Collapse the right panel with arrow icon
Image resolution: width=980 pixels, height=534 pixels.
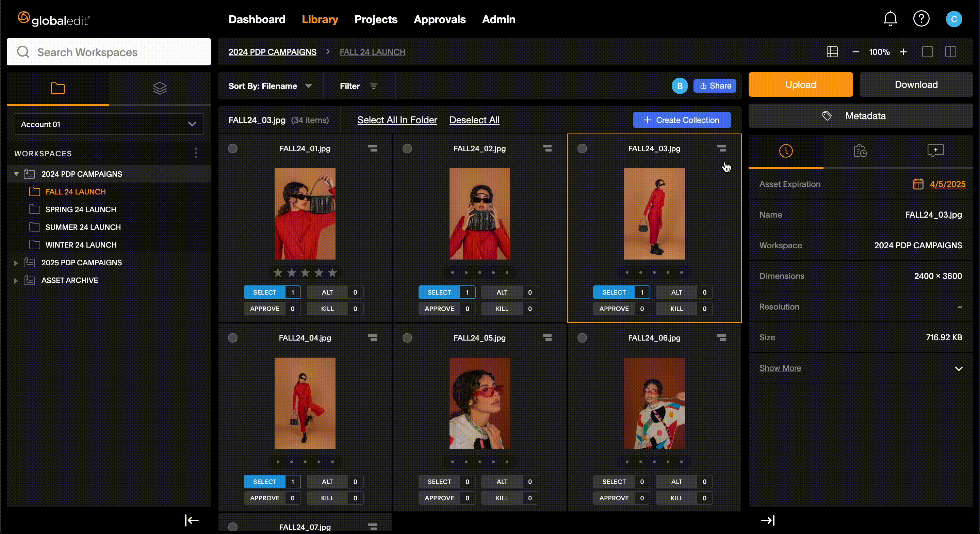pos(768,520)
